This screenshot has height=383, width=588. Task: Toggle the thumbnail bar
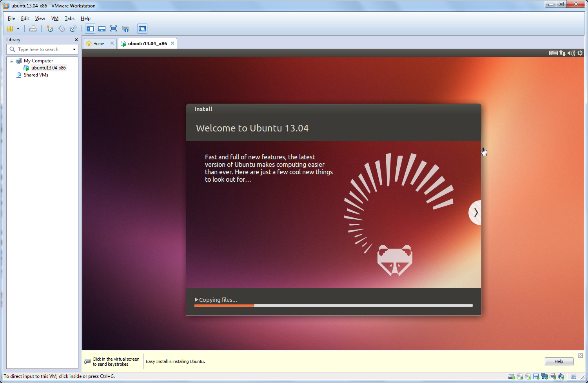coord(102,29)
